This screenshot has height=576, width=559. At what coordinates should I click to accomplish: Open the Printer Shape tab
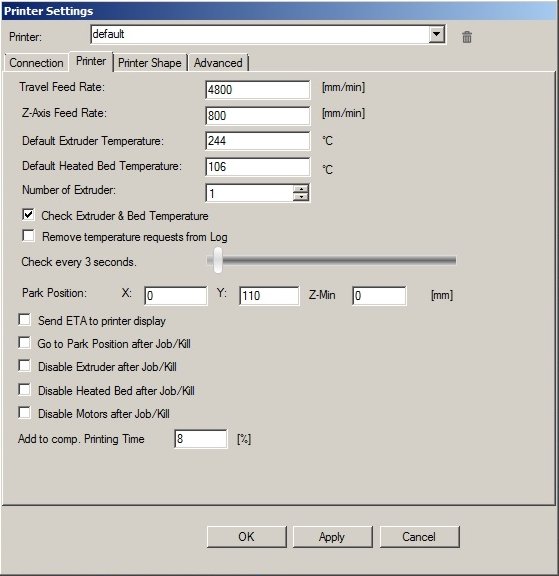pyautogui.click(x=150, y=63)
